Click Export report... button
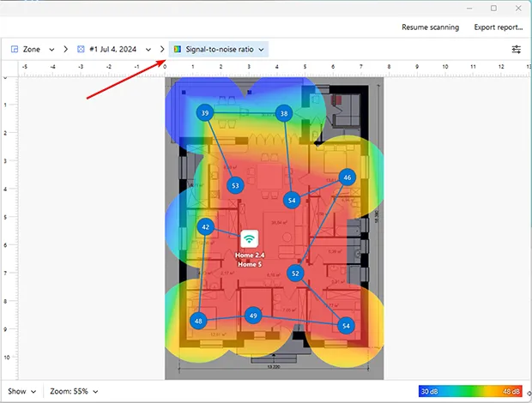This screenshot has width=532, height=403. coord(498,27)
